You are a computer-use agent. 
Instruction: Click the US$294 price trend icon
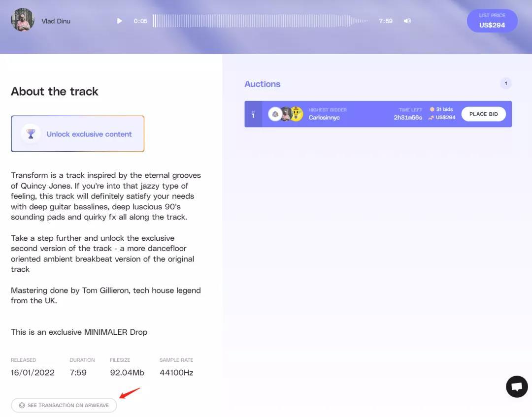point(432,118)
